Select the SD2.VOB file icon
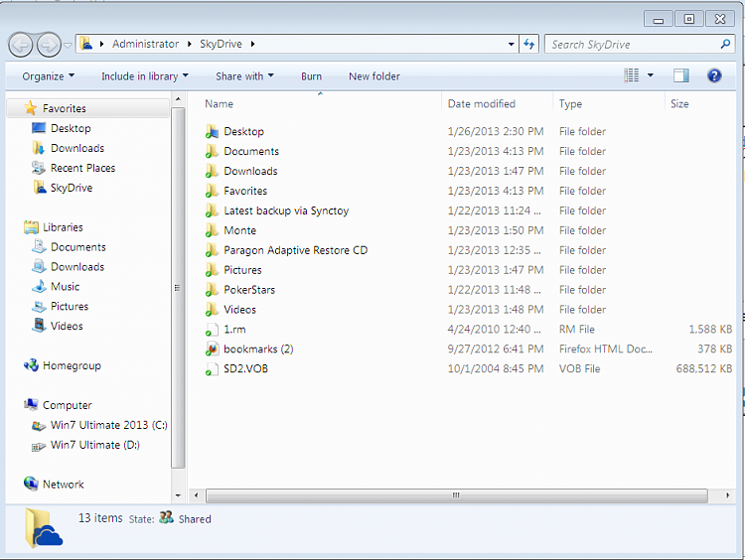The image size is (745, 560). coord(212,369)
